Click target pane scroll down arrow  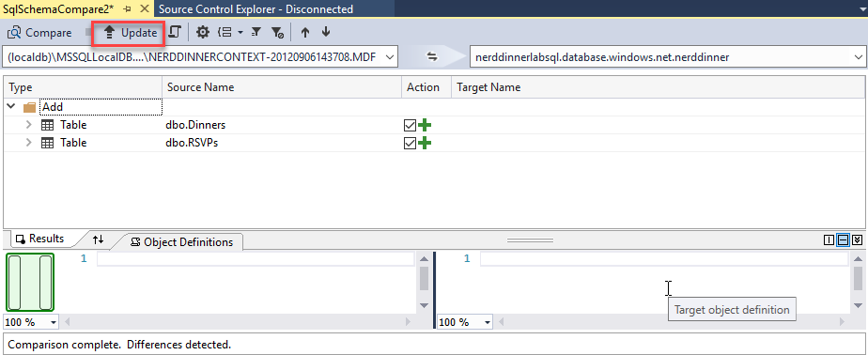(x=858, y=305)
